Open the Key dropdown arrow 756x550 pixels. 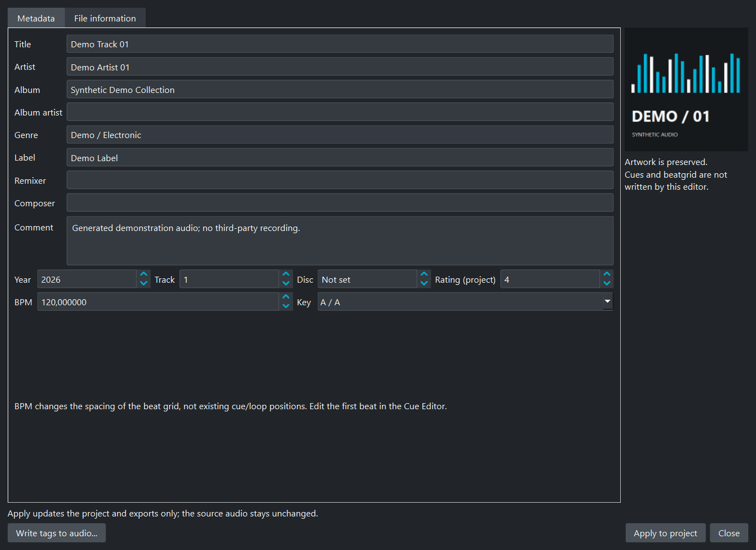pyautogui.click(x=608, y=301)
